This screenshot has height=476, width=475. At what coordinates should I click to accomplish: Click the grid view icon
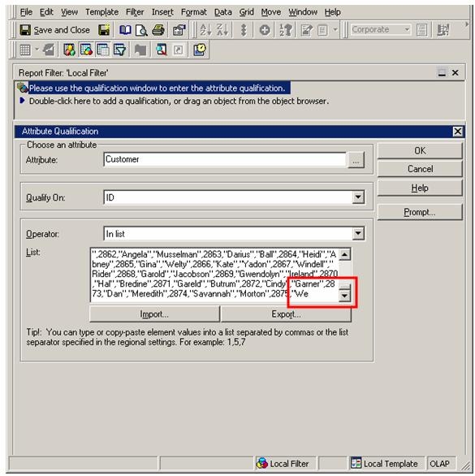(x=25, y=50)
